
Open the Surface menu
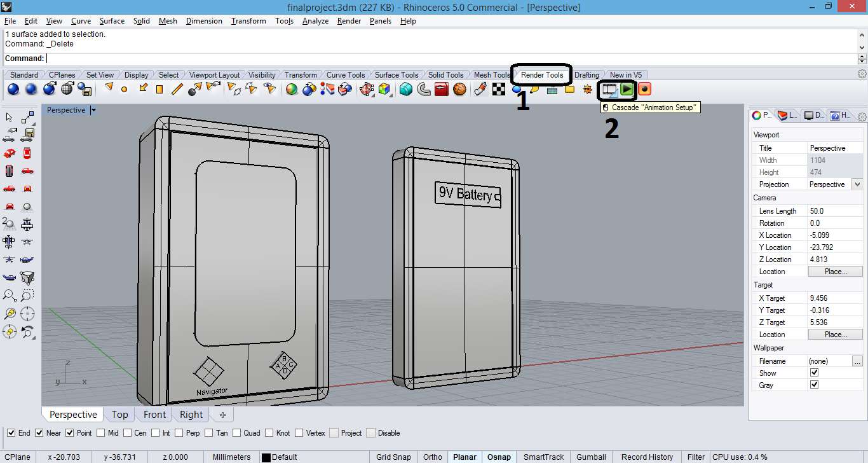(x=112, y=21)
